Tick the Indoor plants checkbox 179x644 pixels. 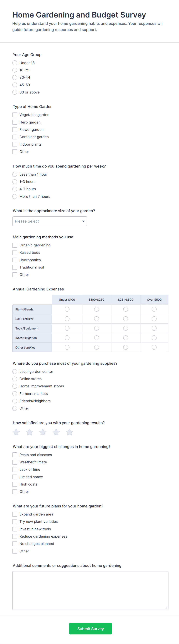(x=15, y=144)
